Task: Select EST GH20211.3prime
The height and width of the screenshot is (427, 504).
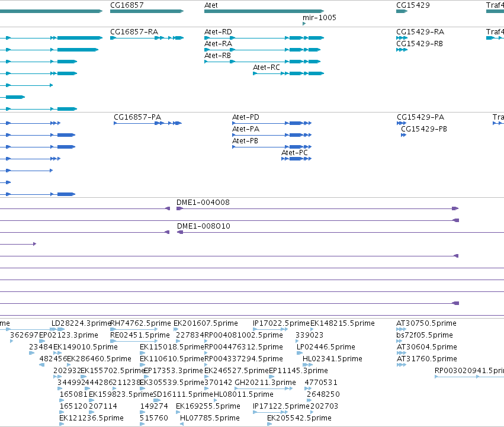Action: point(265,383)
